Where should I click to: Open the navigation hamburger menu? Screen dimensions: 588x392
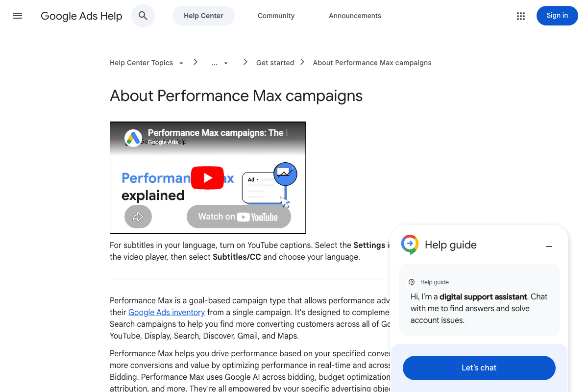[18, 16]
